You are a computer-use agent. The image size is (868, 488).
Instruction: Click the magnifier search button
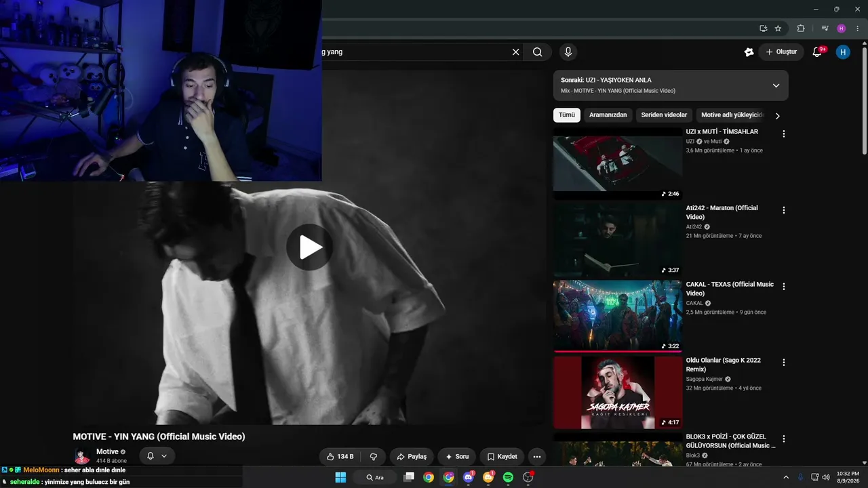coord(537,52)
